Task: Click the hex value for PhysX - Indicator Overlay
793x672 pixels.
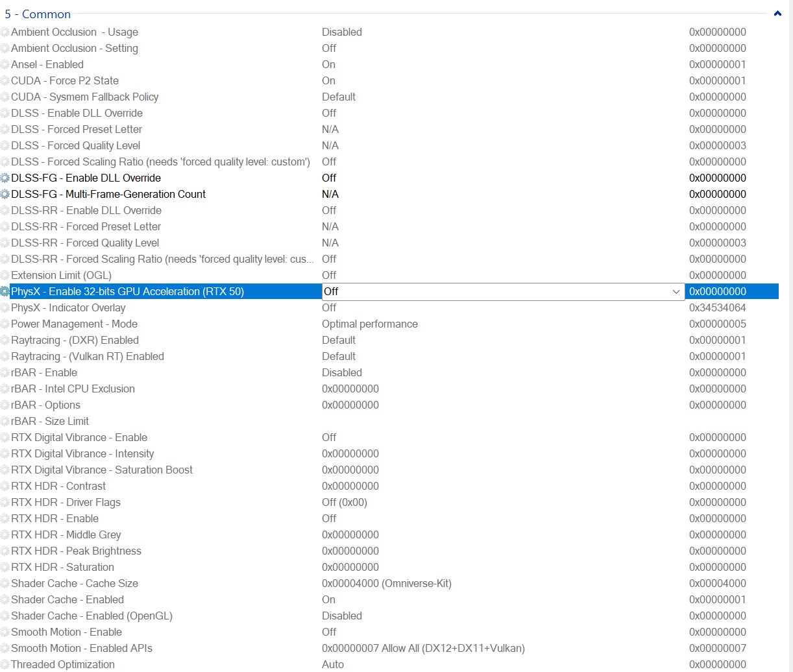Action: pyautogui.click(x=717, y=307)
